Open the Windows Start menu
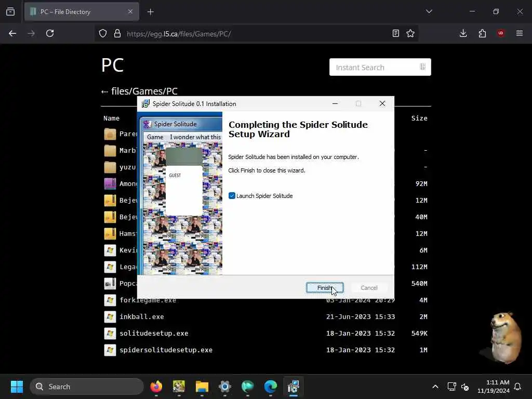 (17, 387)
